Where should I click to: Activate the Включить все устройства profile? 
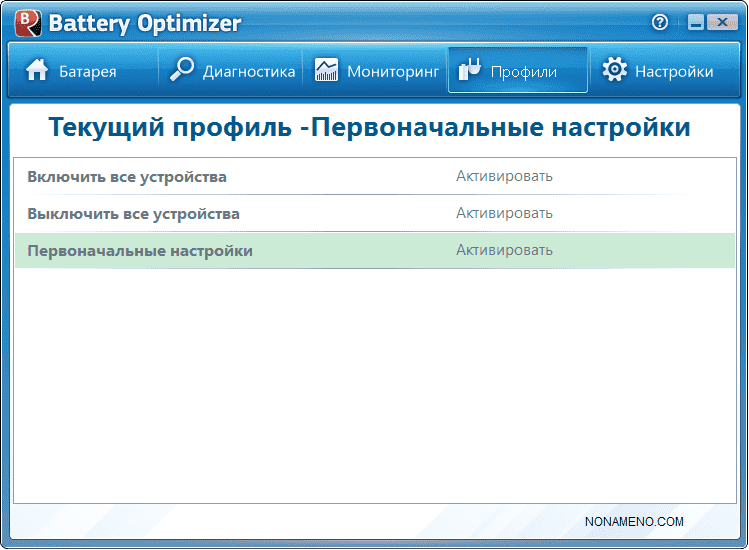click(504, 177)
